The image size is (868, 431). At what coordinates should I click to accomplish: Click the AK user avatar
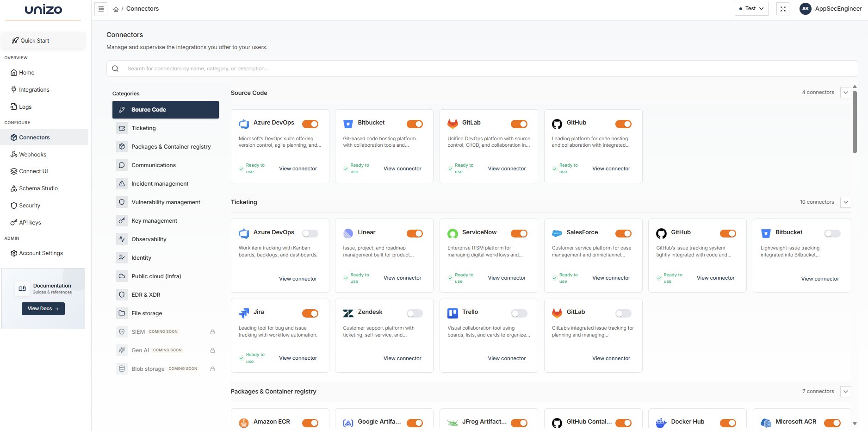[806, 9]
